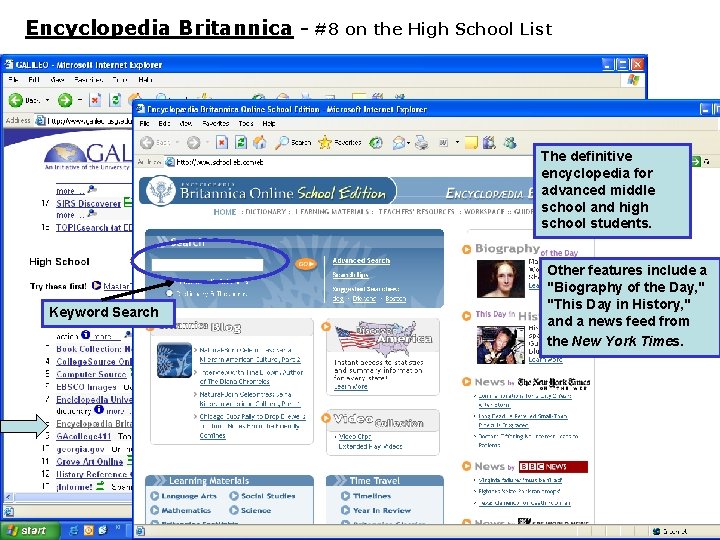Open Mail dropdown arrow in Britannica toolbar
Image resolution: width=720 pixels, height=540 pixels.
coord(408,143)
